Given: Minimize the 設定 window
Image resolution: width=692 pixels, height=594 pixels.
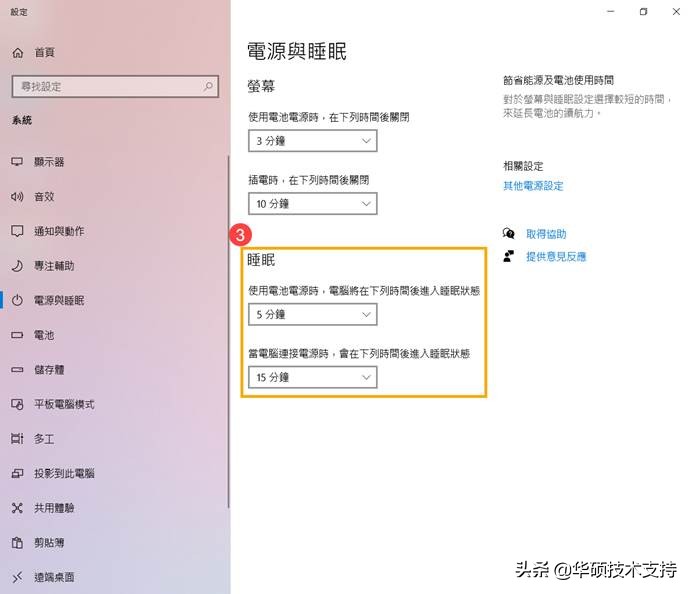Looking at the screenshot, I should tap(611, 11).
